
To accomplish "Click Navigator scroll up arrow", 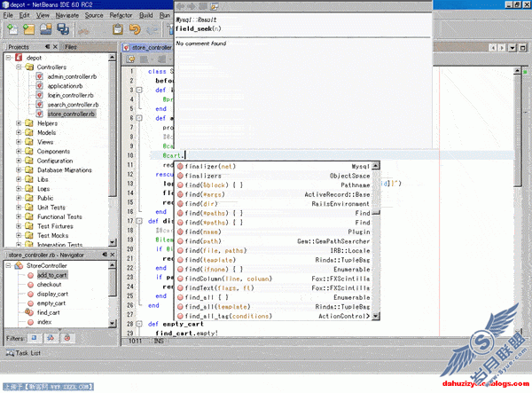I will pos(113,264).
